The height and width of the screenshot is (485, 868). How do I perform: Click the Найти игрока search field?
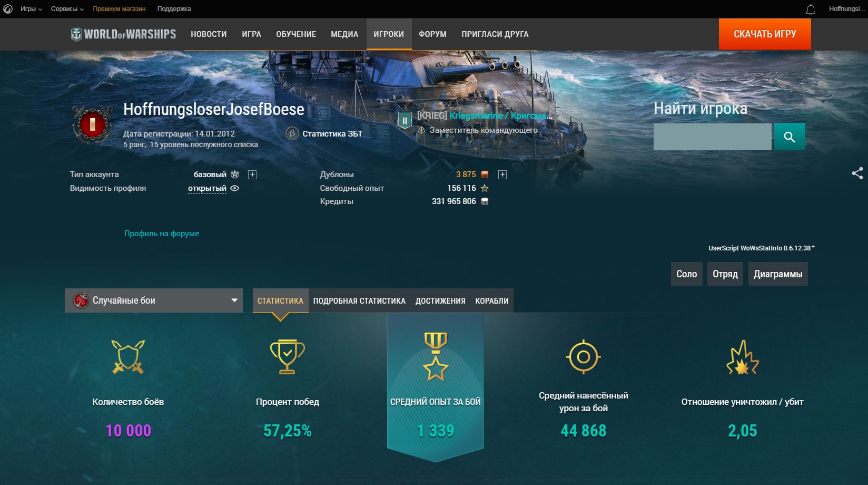(x=712, y=137)
